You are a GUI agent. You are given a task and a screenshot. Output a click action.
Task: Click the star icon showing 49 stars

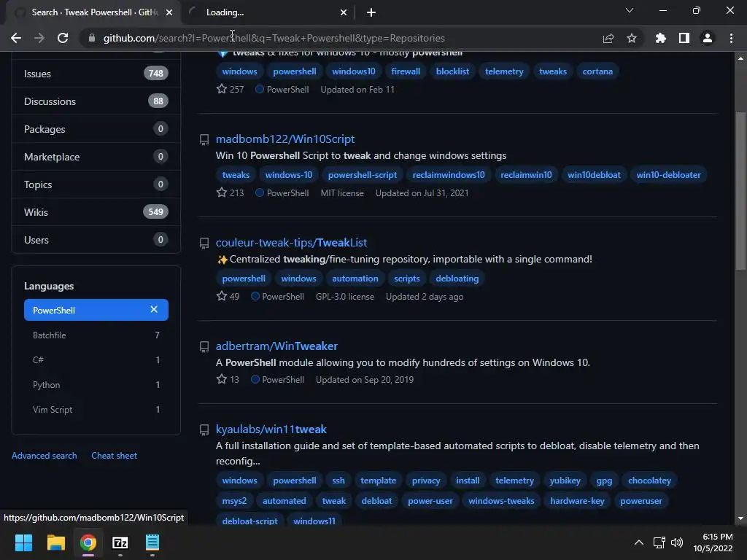pyautogui.click(x=222, y=296)
